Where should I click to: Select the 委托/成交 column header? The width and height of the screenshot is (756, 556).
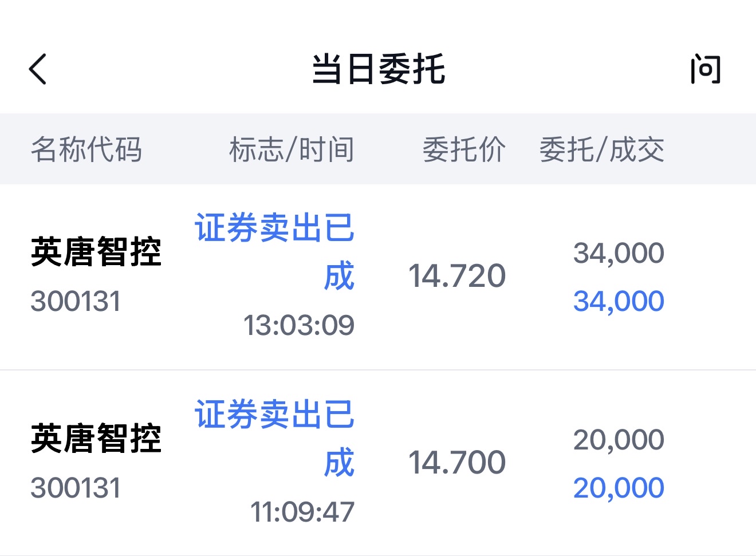pyautogui.click(x=602, y=149)
